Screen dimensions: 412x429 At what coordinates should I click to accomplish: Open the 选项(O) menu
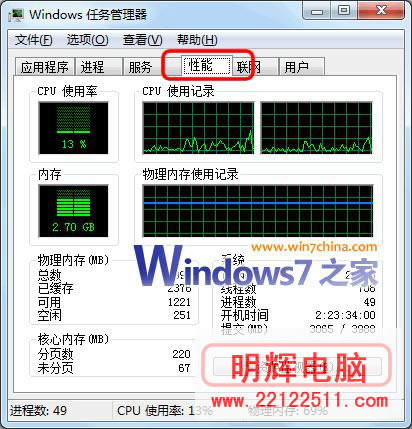[x=88, y=40]
